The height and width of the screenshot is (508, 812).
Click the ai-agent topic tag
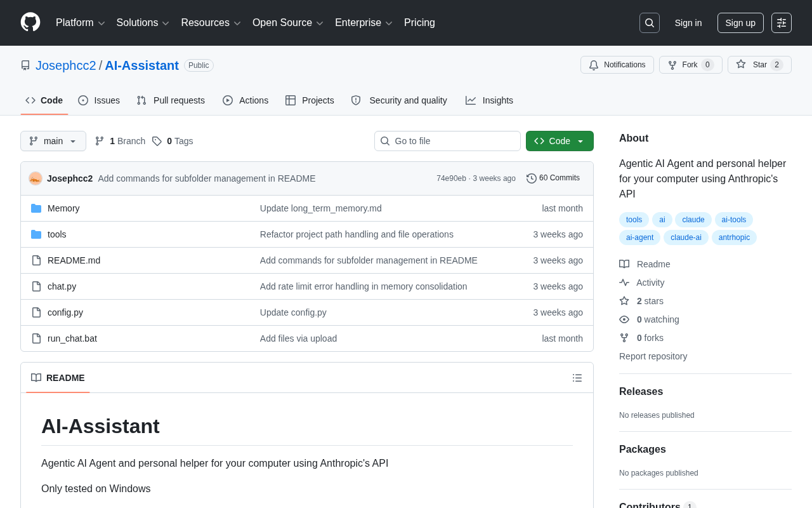639,237
